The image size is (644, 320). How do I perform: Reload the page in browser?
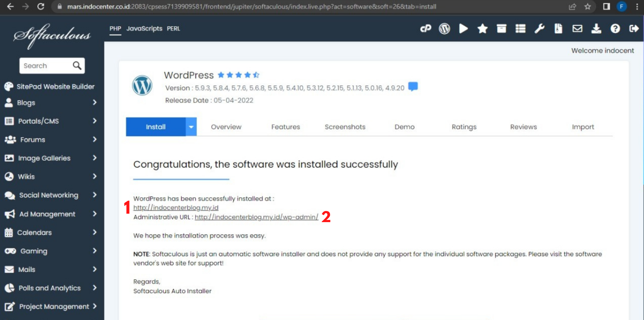tap(41, 6)
